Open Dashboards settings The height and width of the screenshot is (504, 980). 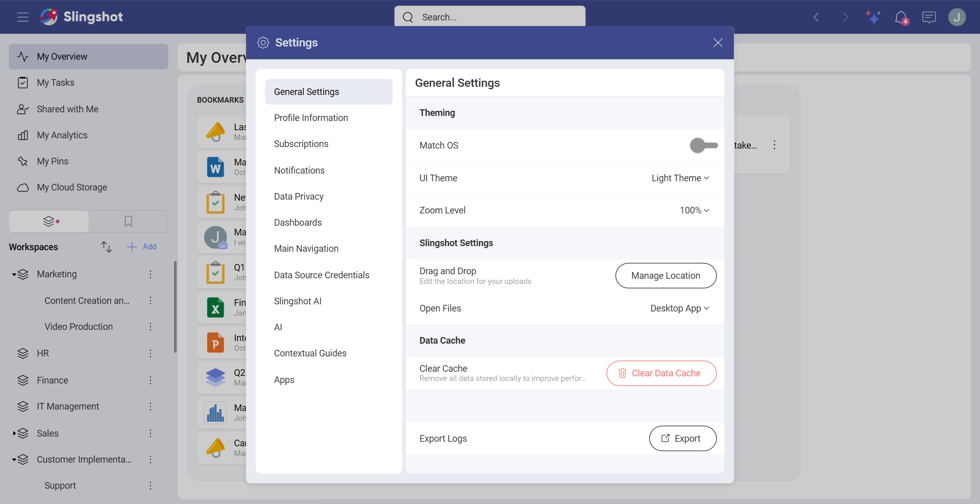(x=329, y=223)
